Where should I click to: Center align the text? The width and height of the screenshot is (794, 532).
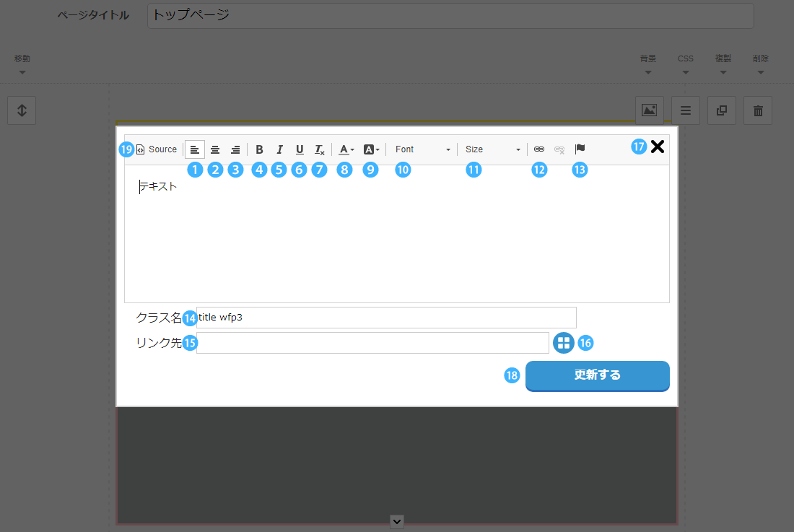pos(215,149)
